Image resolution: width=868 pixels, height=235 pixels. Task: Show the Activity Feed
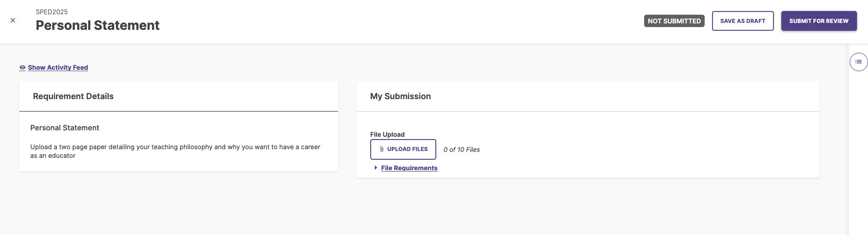click(54, 67)
